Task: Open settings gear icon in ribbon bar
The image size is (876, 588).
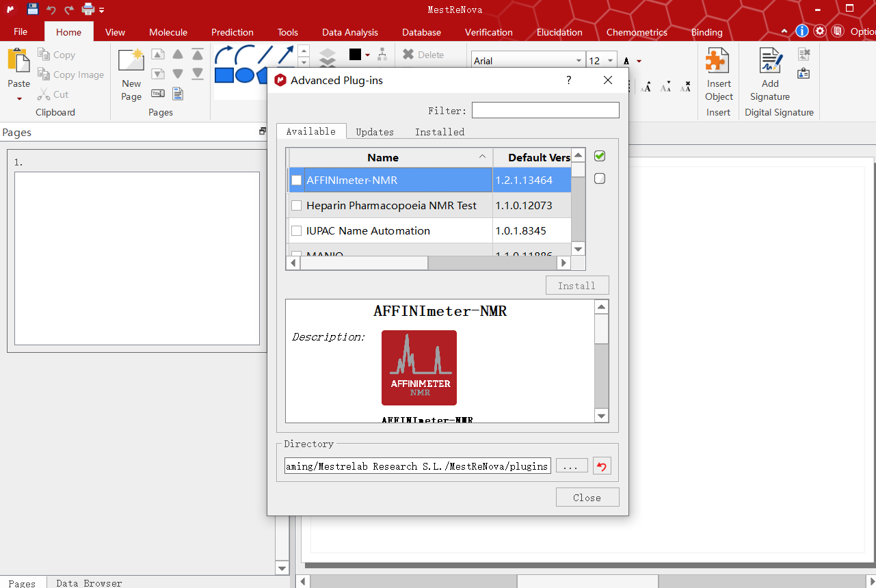Action: click(820, 31)
